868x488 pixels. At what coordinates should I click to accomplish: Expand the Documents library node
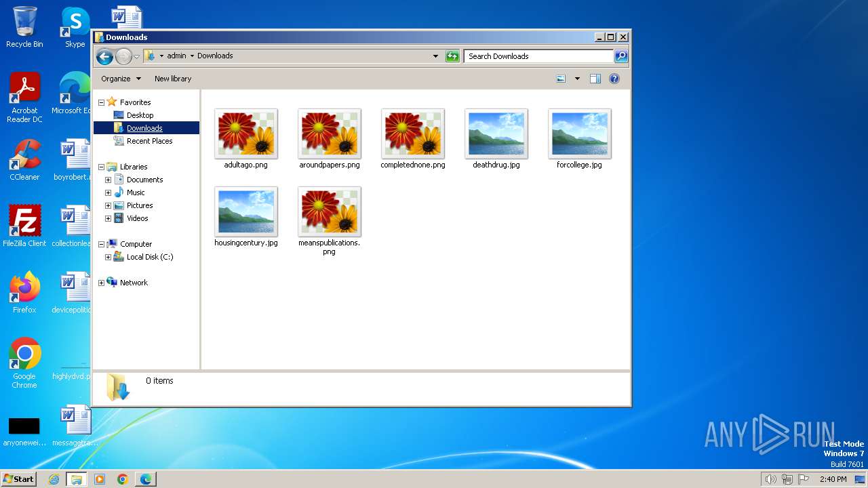tap(108, 180)
